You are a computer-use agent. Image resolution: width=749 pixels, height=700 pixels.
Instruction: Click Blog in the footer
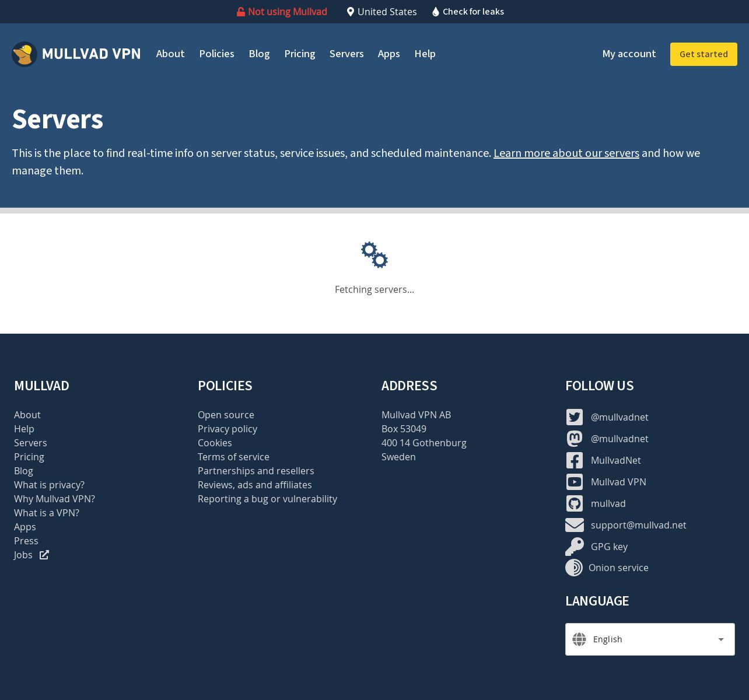click(23, 471)
